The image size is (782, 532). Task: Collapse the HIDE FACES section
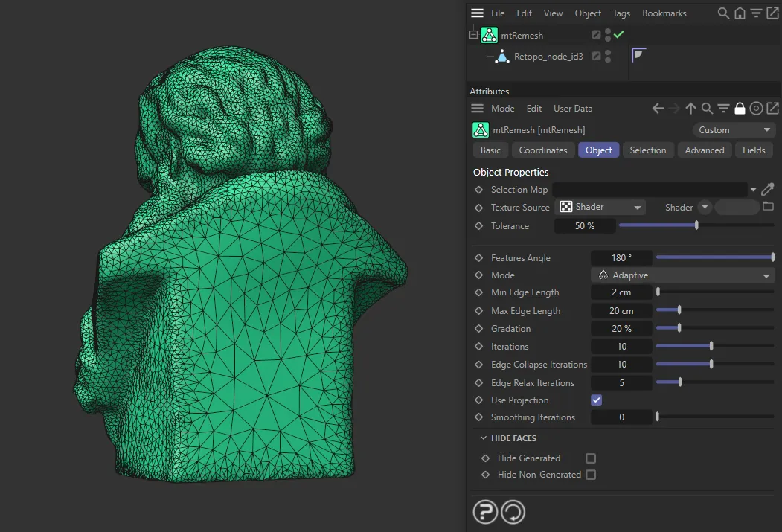(x=484, y=438)
